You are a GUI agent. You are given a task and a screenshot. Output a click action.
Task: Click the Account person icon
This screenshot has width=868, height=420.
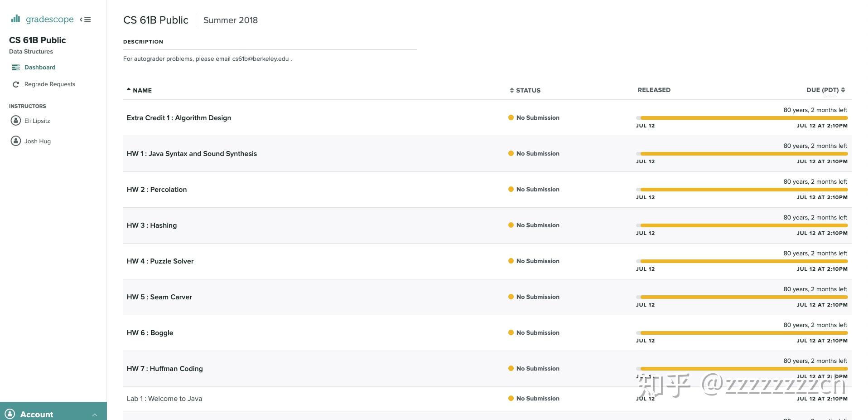(x=10, y=414)
